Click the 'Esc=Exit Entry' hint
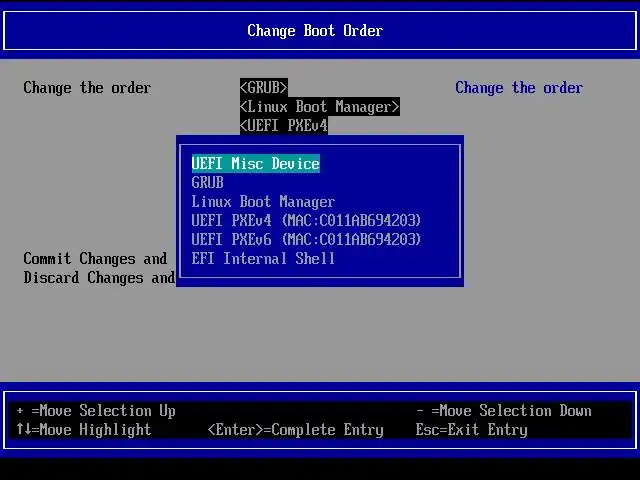 [x=471, y=429]
